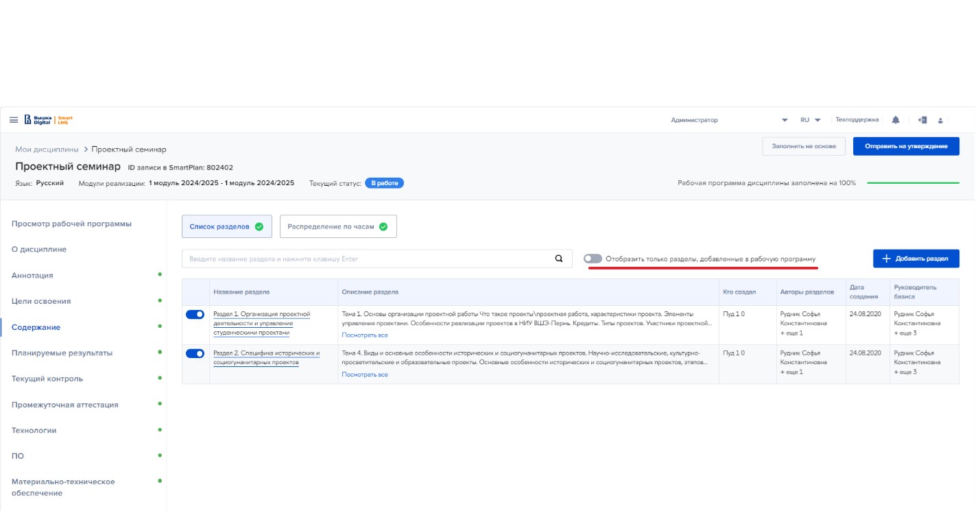This screenshot has width=980, height=511.
Task: Enable showing only sections added to program
Action: click(x=593, y=259)
